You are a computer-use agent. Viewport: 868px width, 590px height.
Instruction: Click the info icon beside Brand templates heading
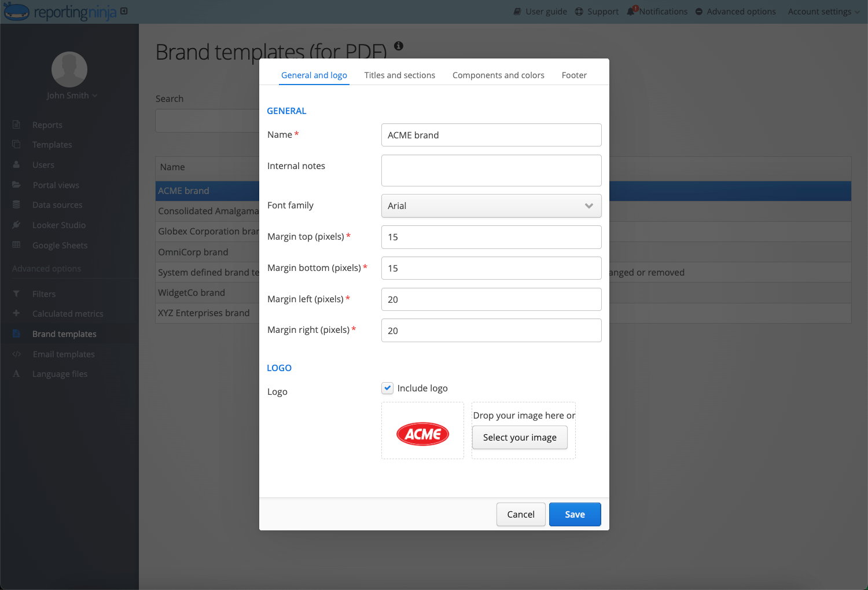click(398, 46)
